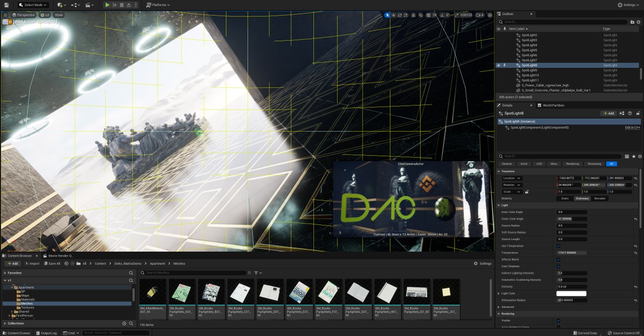The image size is (644, 336).
Task: Collapse the Transform section
Action: [x=499, y=171]
